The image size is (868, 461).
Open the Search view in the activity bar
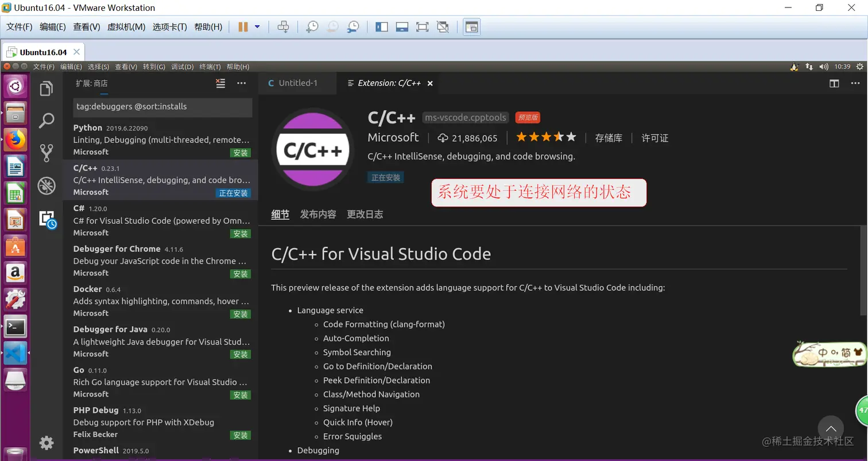(46, 121)
